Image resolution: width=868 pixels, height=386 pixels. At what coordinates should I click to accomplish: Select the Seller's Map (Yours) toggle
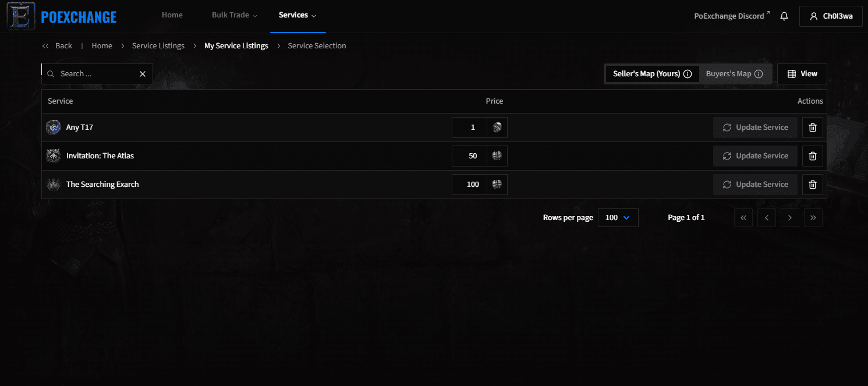(x=652, y=74)
